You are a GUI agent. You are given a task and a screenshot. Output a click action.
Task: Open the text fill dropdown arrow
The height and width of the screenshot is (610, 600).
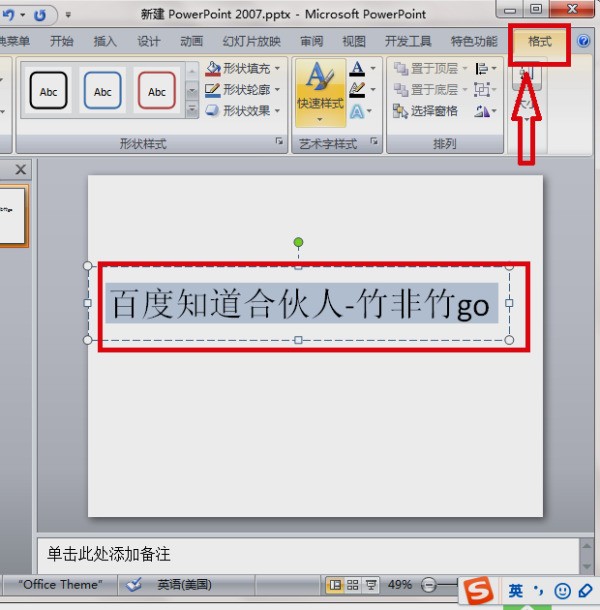(373, 68)
